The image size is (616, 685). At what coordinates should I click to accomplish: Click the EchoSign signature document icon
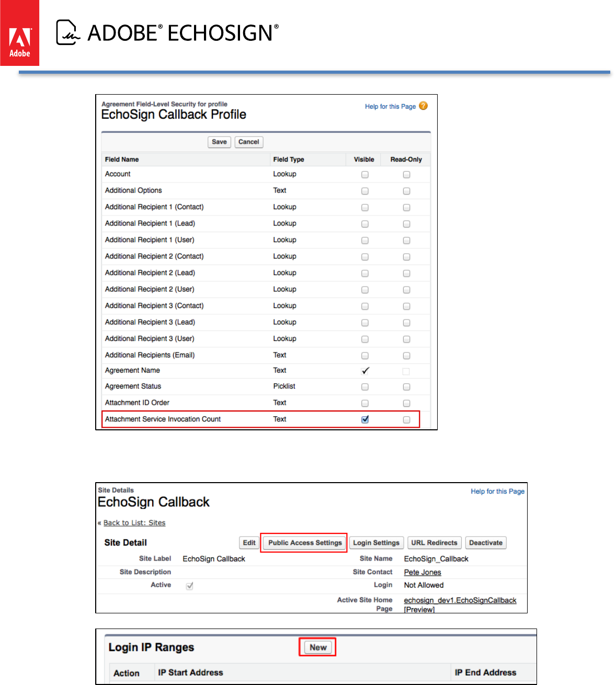pos(68,32)
